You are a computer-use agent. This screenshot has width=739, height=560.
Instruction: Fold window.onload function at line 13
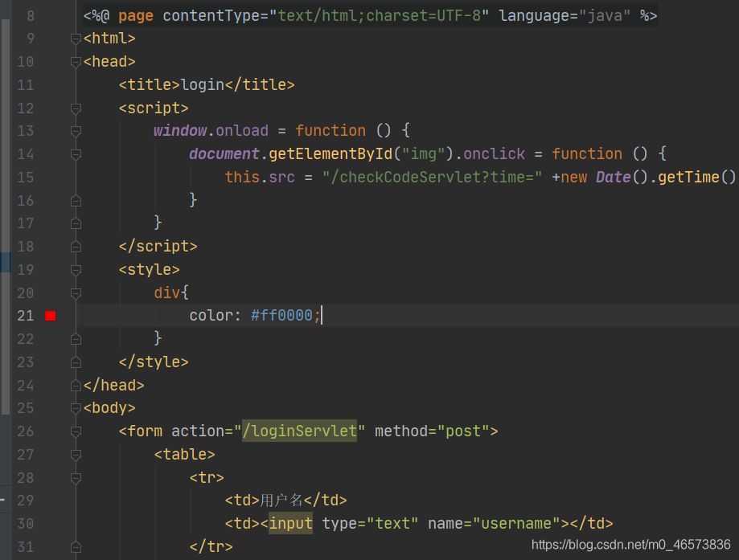coord(76,131)
